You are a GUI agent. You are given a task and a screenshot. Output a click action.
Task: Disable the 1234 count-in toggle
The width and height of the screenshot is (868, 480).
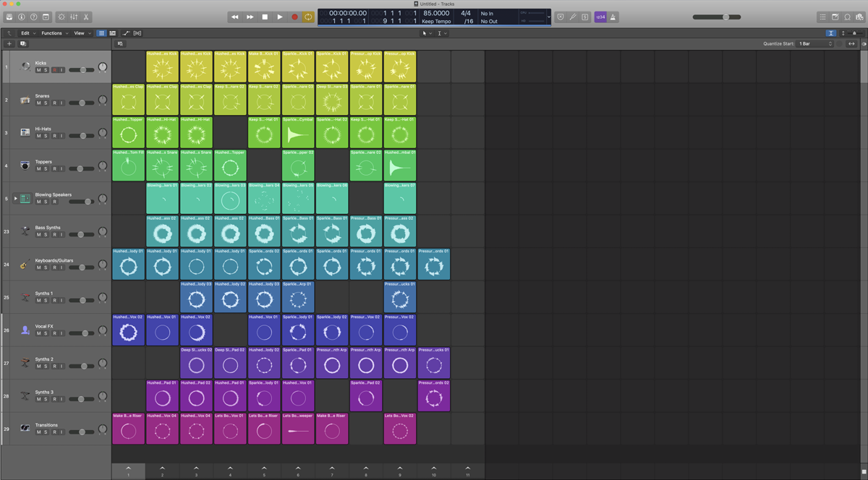[x=601, y=17]
